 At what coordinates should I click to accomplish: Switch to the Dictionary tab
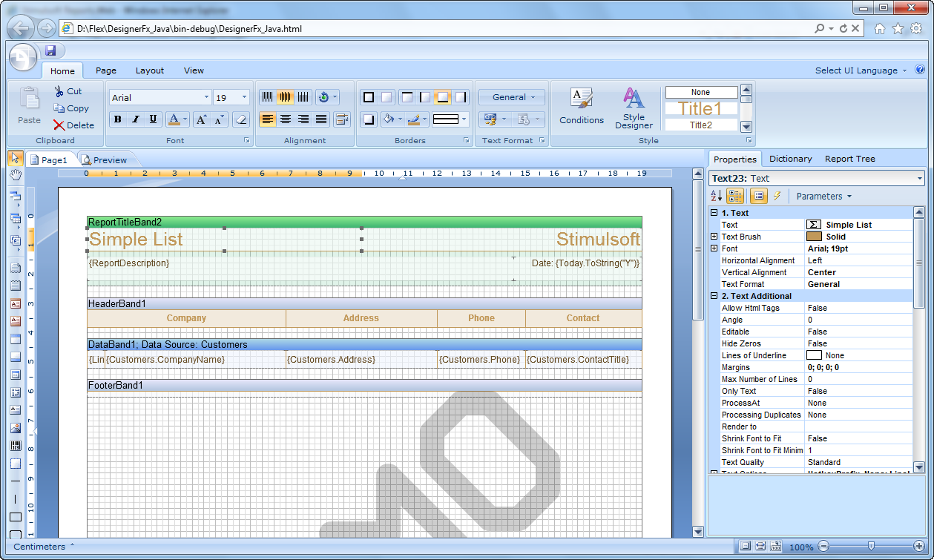(790, 159)
